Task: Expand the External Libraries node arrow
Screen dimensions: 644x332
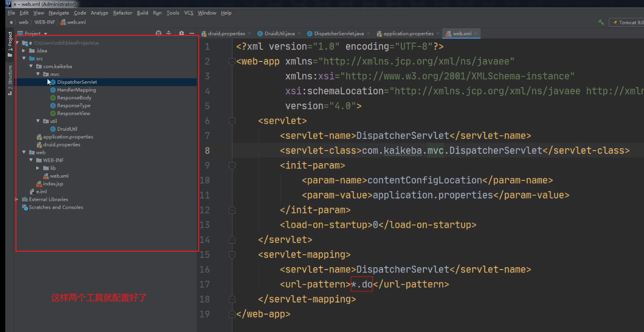Action: 18,199
